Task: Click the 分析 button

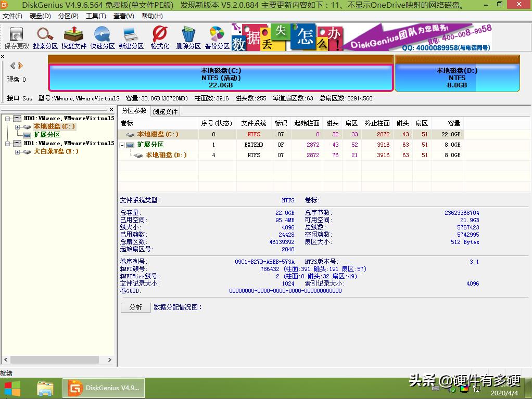Action: pos(135,307)
